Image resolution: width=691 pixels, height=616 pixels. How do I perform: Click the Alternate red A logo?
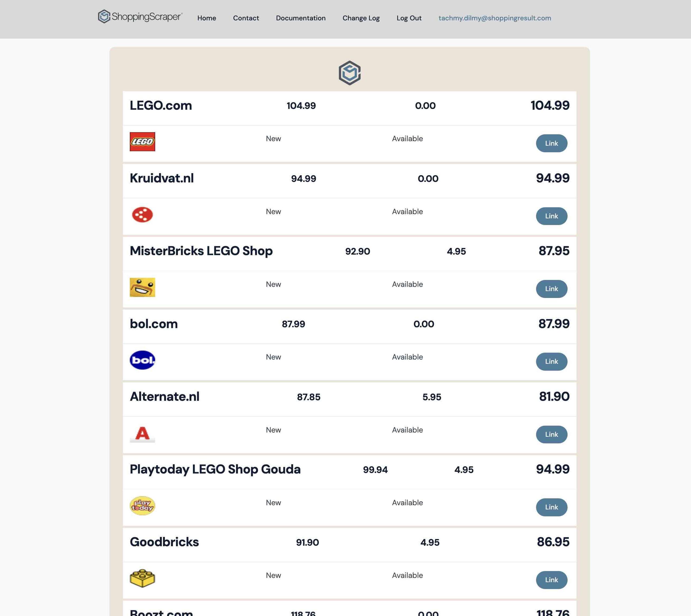point(143,434)
